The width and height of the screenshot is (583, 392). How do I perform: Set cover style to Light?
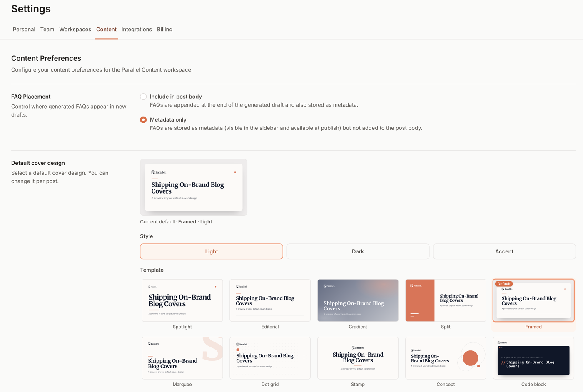[212, 251]
